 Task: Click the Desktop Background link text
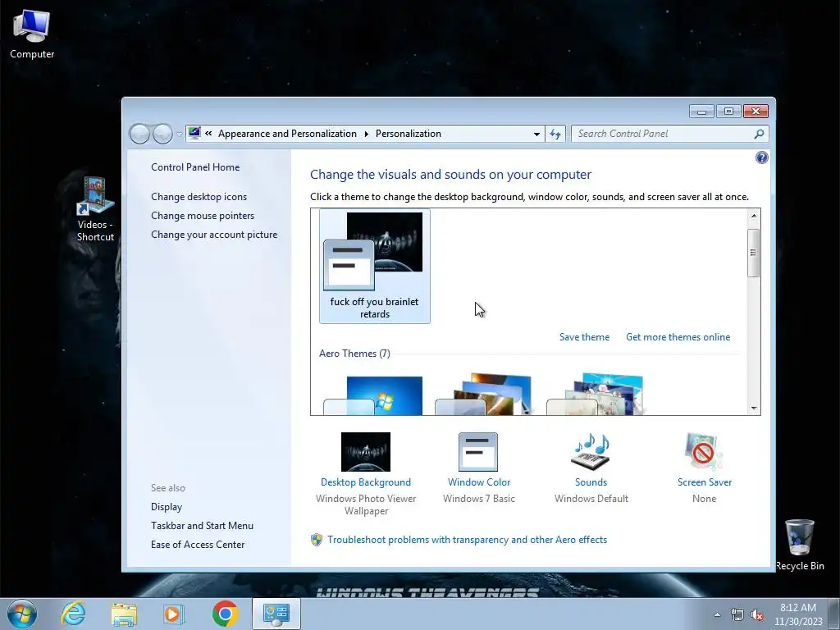point(366,482)
